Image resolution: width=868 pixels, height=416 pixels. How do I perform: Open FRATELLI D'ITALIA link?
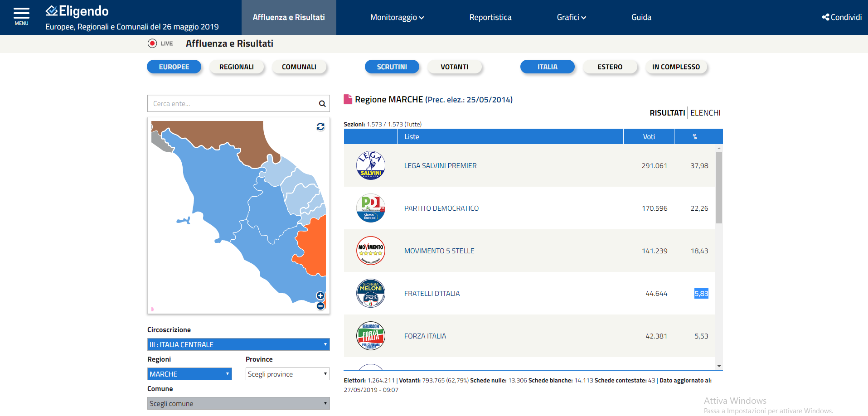pos(432,294)
